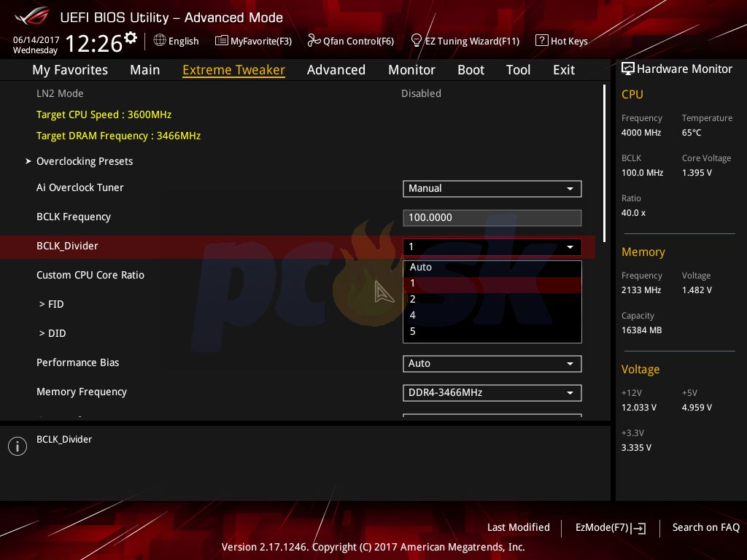The image size is (747, 560).
Task: Choose 1 in BCLK_Divider list
Action: pyautogui.click(x=492, y=284)
